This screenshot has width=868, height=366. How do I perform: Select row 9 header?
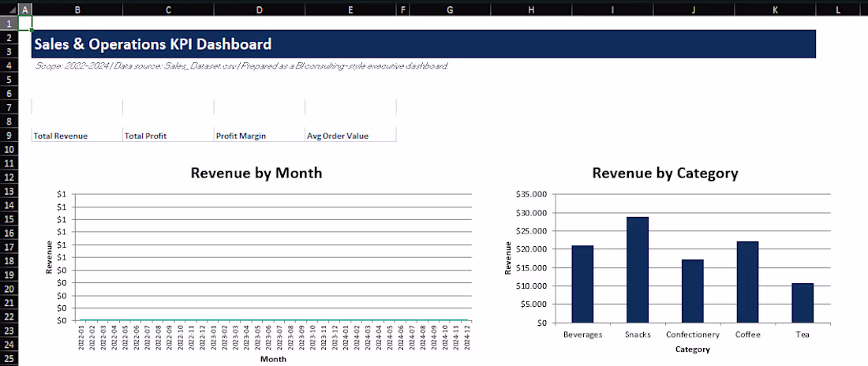pyautogui.click(x=9, y=136)
